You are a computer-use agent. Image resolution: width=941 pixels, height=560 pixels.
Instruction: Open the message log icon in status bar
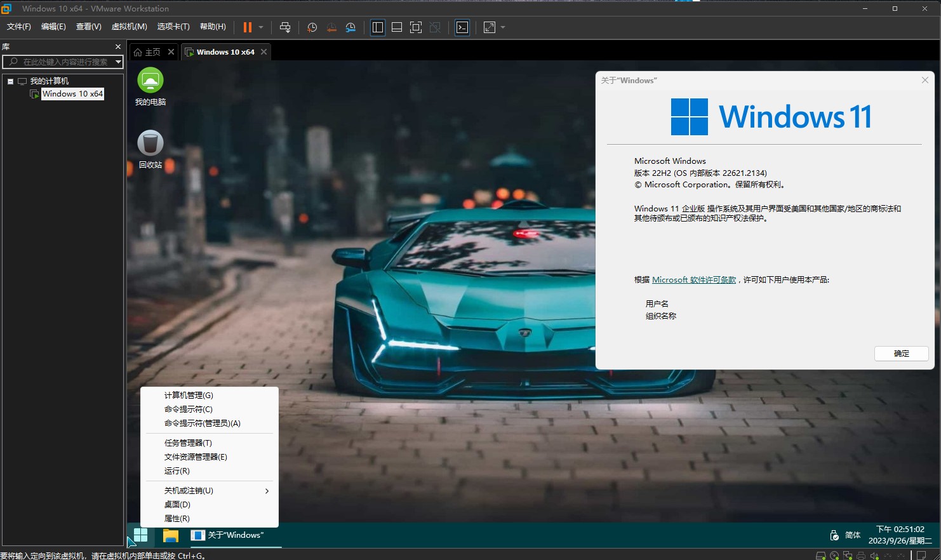pyautogui.click(x=922, y=556)
